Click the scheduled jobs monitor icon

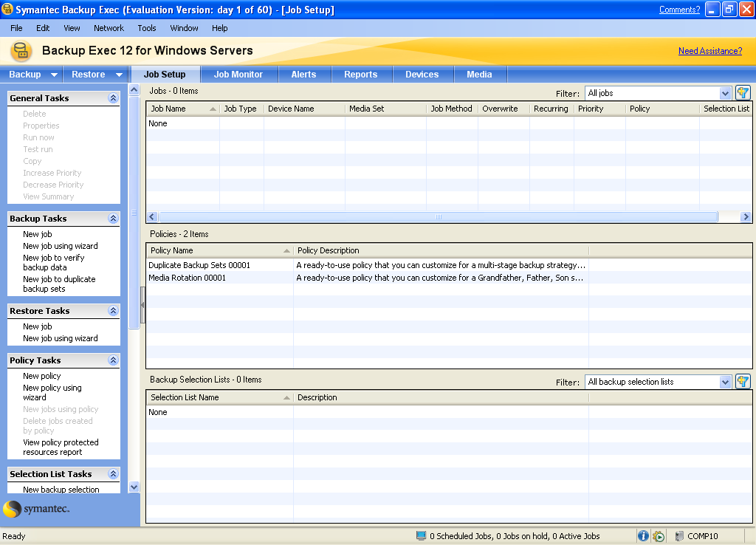[x=421, y=536]
